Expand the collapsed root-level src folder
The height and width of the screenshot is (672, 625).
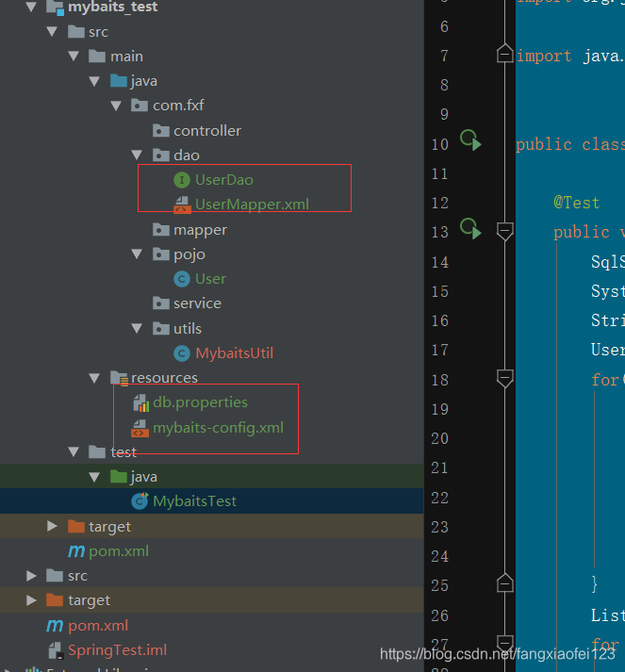(31, 576)
